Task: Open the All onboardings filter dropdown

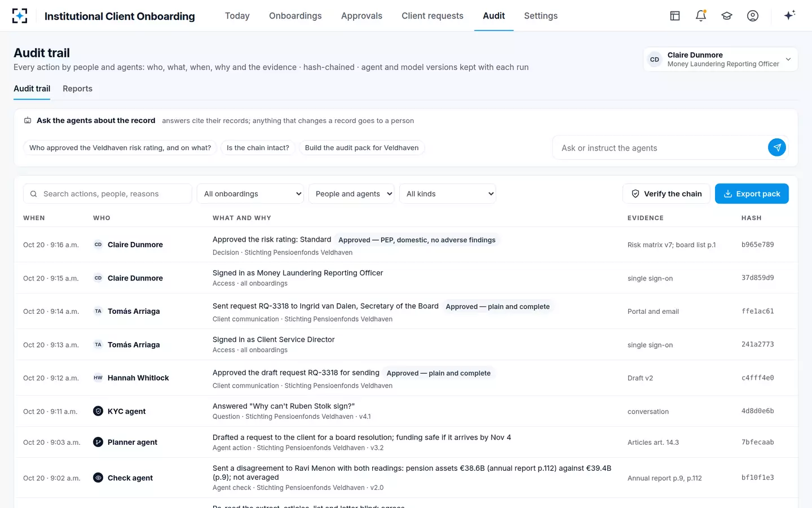Action: pyautogui.click(x=250, y=194)
